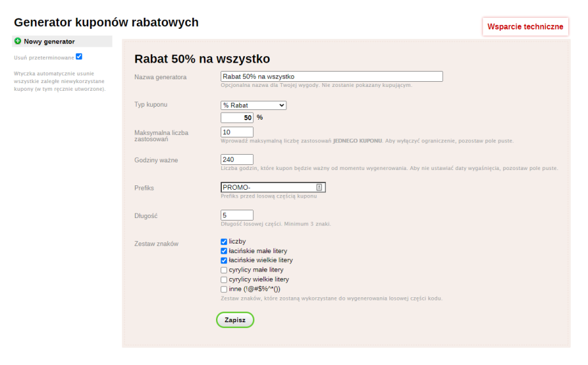588x365 pixels.
Task: Click the heading Generator kuponów rabatowych
Action: [x=106, y=22]
